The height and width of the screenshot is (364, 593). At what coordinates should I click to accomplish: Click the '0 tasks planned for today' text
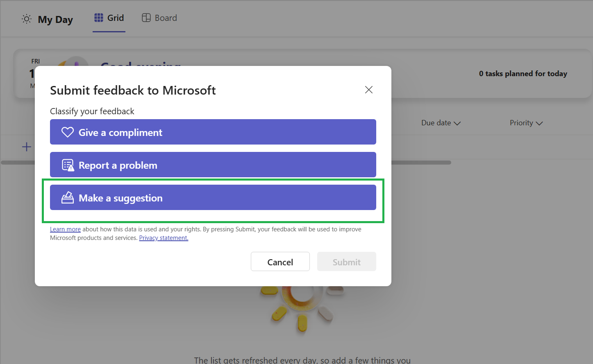coord(523,74)
